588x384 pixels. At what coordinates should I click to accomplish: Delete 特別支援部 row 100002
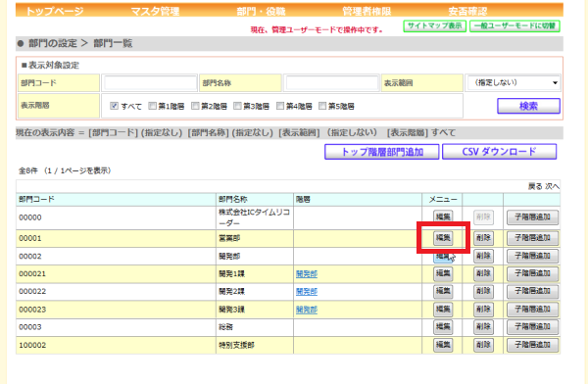click(483, 345)
